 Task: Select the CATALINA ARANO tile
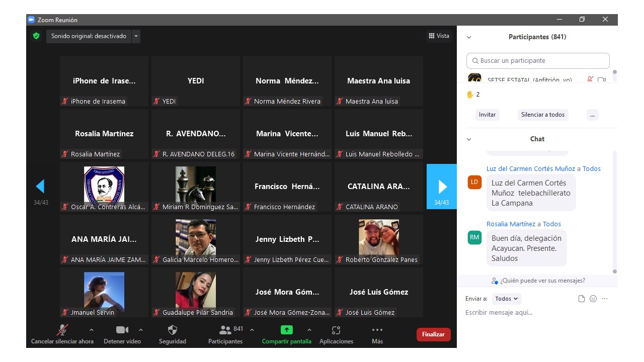pyautogui.click(x=379, y=187)
